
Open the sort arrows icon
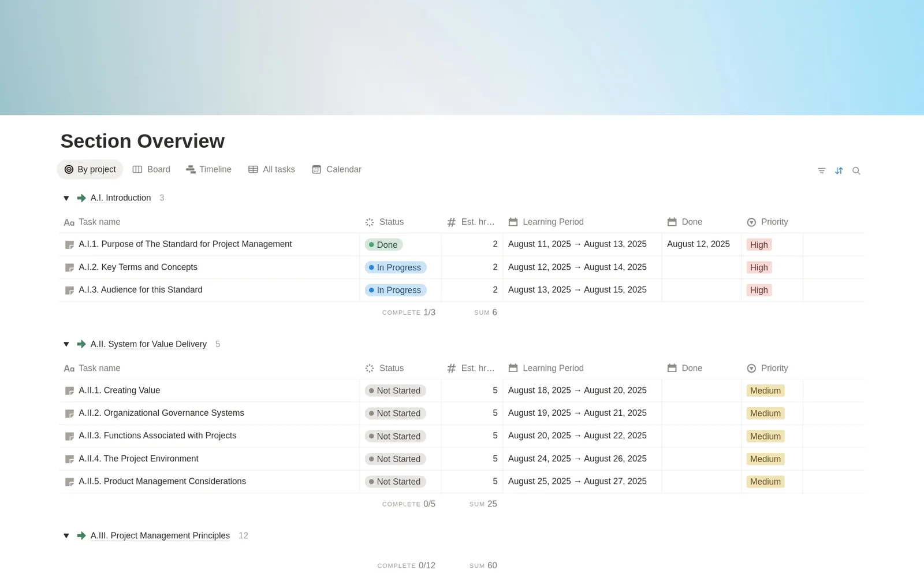pyautogui.click(x=839, y=170)
